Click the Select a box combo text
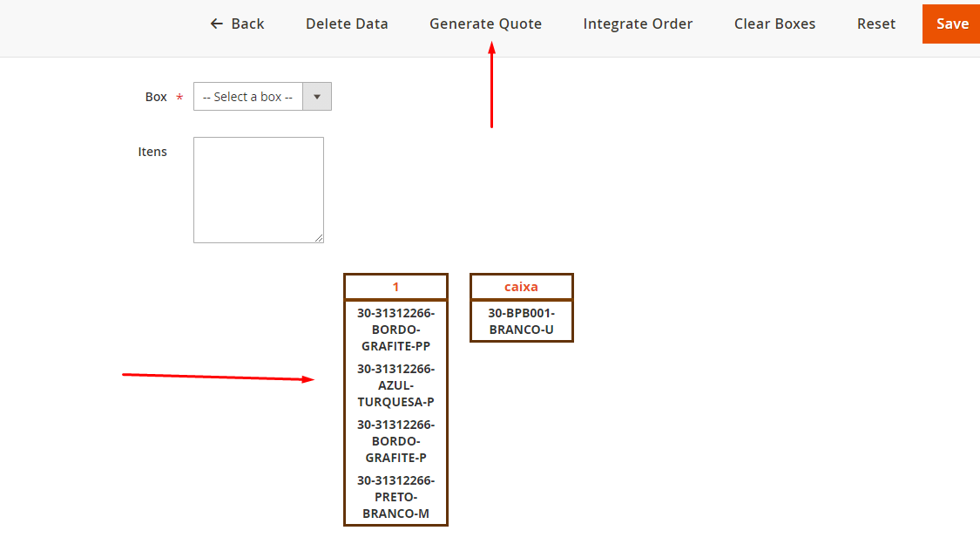980x551 pixels. pyautogui.click(x=248, y=97)
